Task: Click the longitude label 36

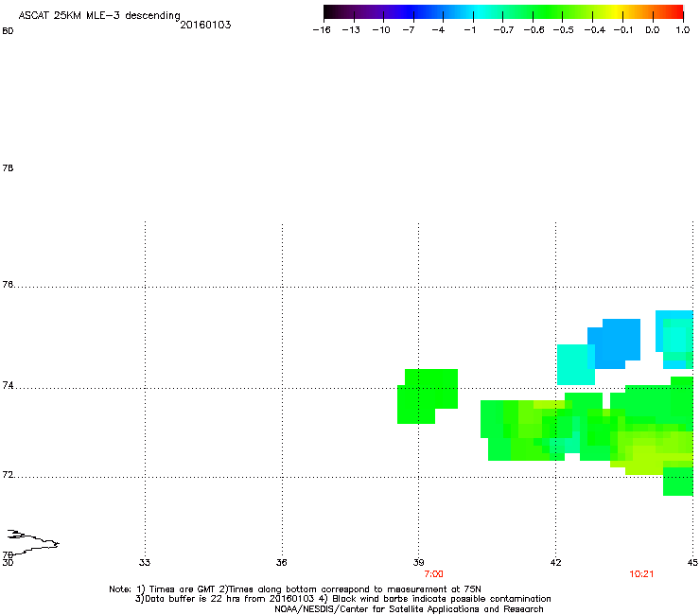Action: (x=281, y=562)
